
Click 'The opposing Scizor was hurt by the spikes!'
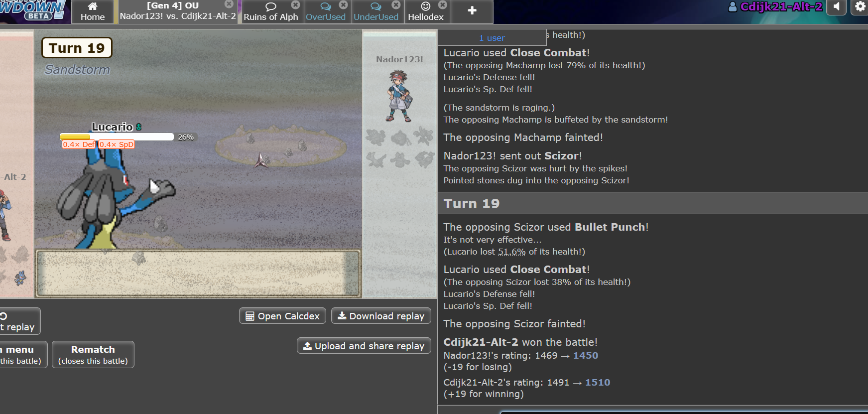535,168
